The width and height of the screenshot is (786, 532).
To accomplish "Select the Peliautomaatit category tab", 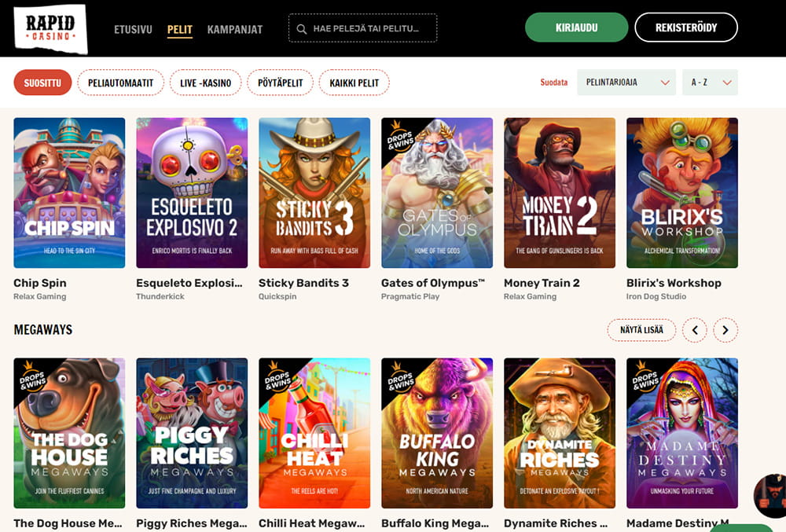I will 120,83.
